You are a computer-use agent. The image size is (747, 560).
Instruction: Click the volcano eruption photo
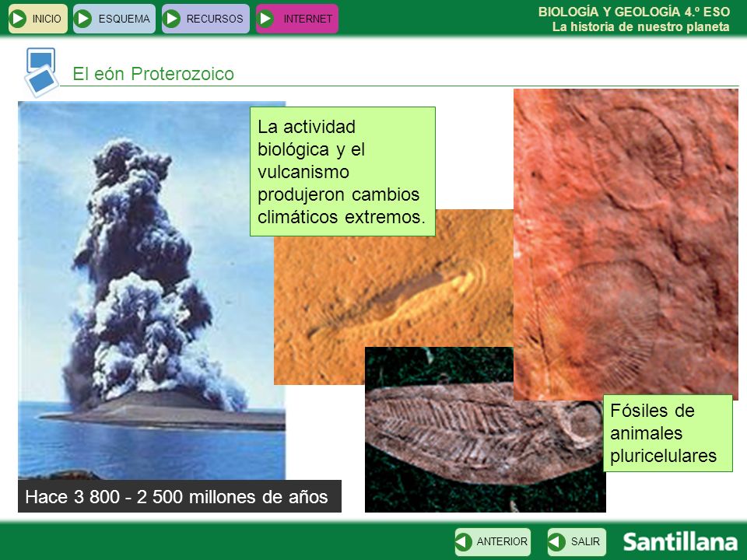point(152,290)
